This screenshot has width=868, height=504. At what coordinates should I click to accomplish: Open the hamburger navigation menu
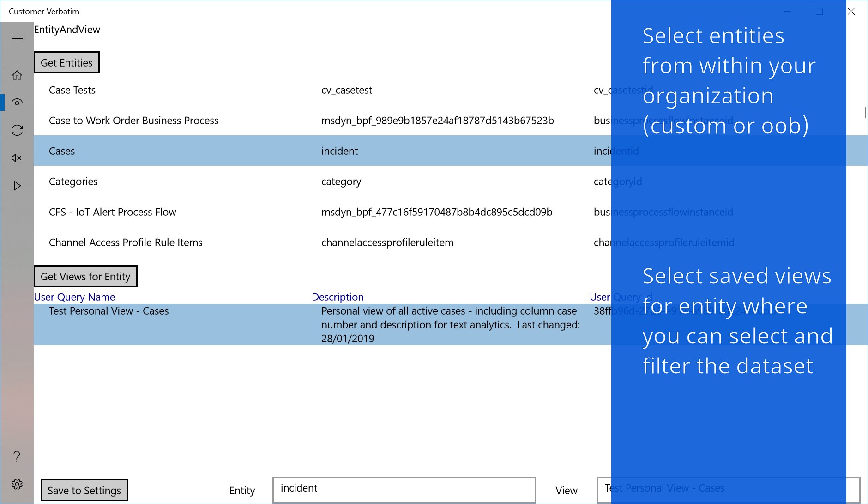17,38
